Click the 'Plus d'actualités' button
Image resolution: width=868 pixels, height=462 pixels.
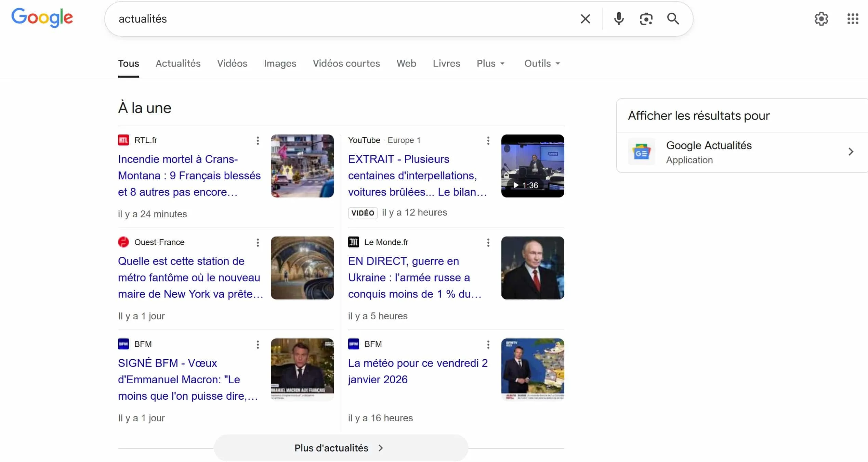click(x=341, y=448)
